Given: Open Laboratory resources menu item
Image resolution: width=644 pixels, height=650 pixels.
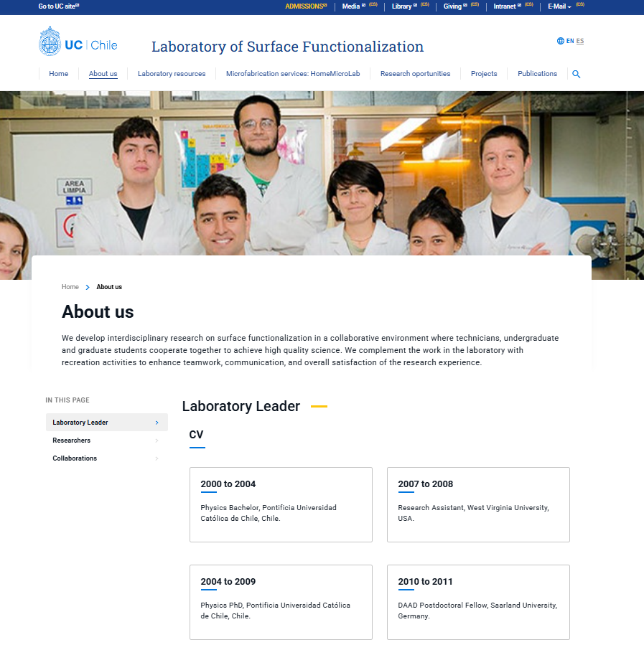Looking at the screenshot, I should coord(172,74).
